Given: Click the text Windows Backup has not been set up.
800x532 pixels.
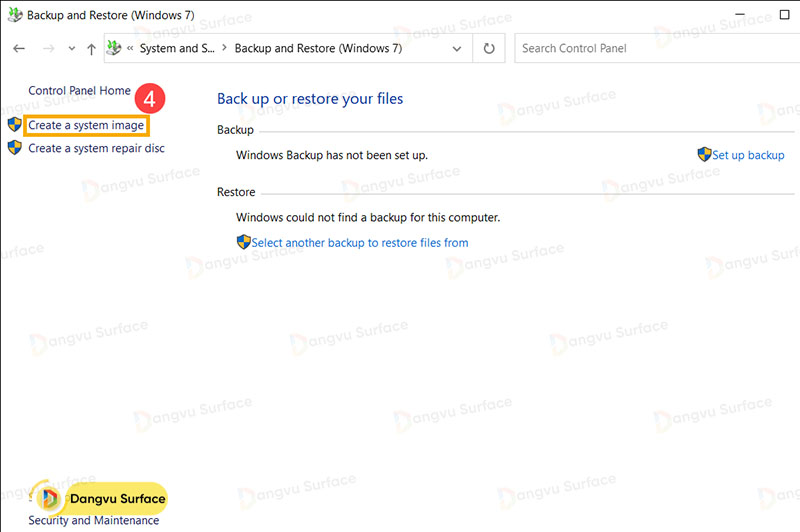Looking at the screenshot, I should (x=332, y=155).
